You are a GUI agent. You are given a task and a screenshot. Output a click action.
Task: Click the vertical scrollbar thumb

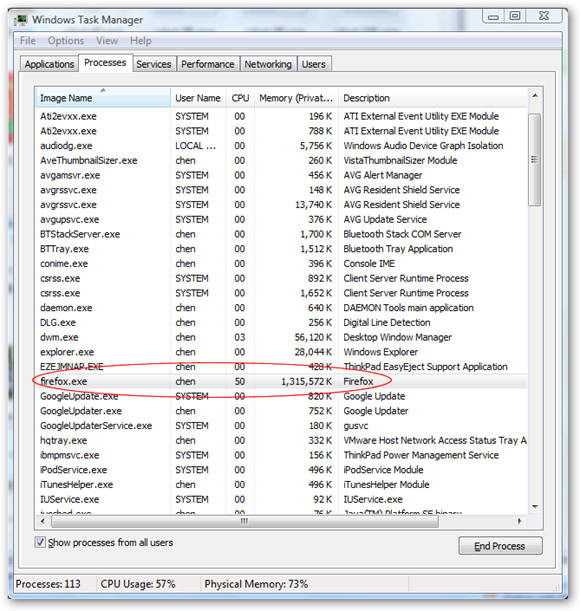click(535, 160)
